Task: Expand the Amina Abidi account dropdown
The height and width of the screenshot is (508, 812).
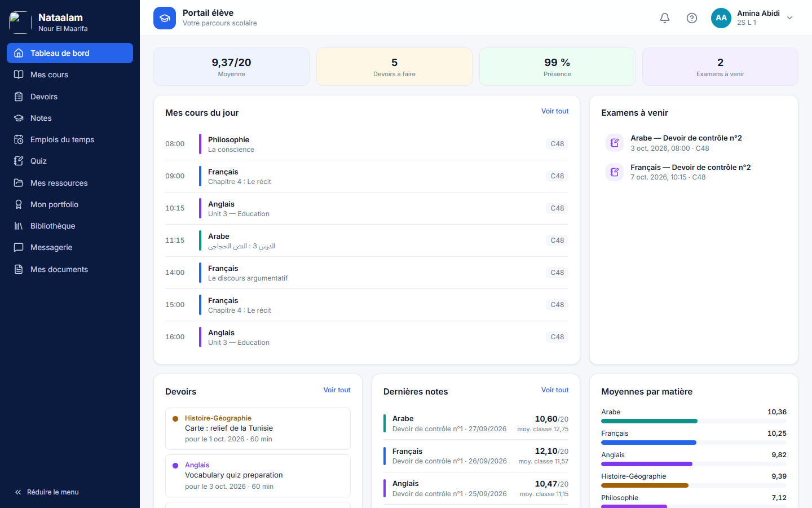Action: (x=752, y=18)
